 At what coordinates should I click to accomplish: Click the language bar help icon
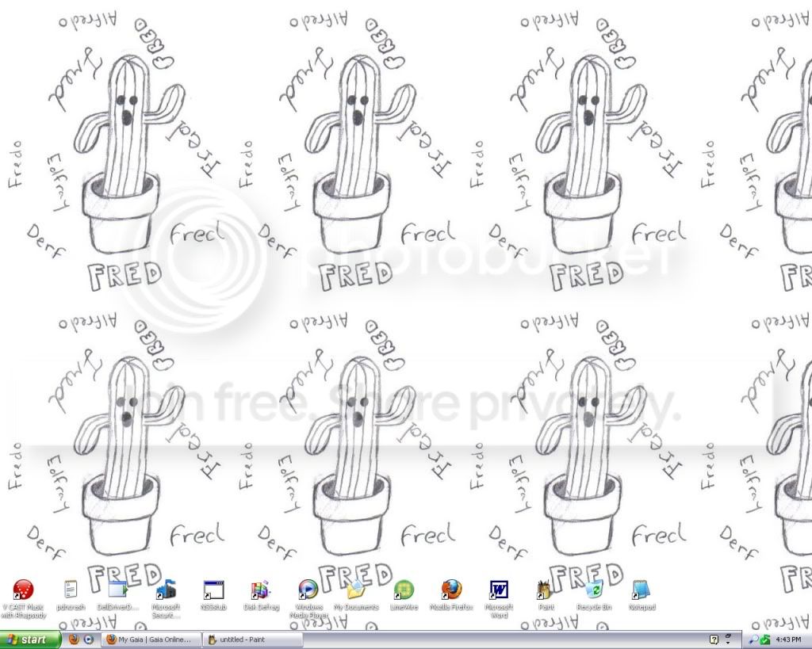714,640
